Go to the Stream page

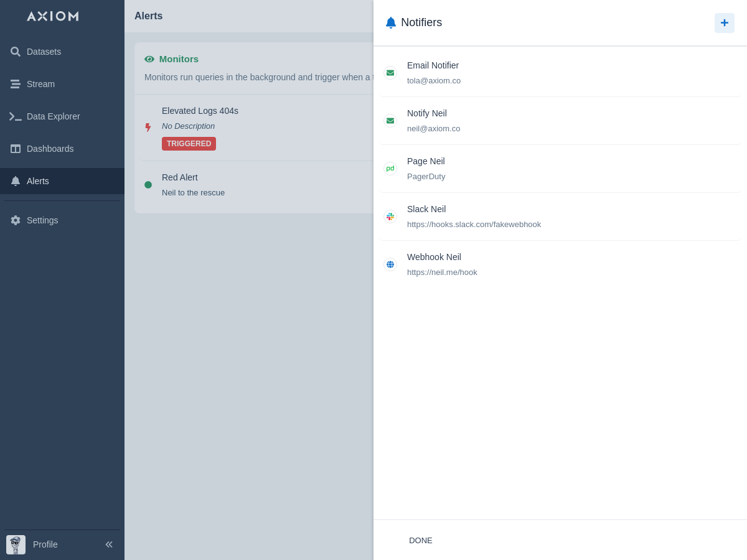[x=40, y=84]
